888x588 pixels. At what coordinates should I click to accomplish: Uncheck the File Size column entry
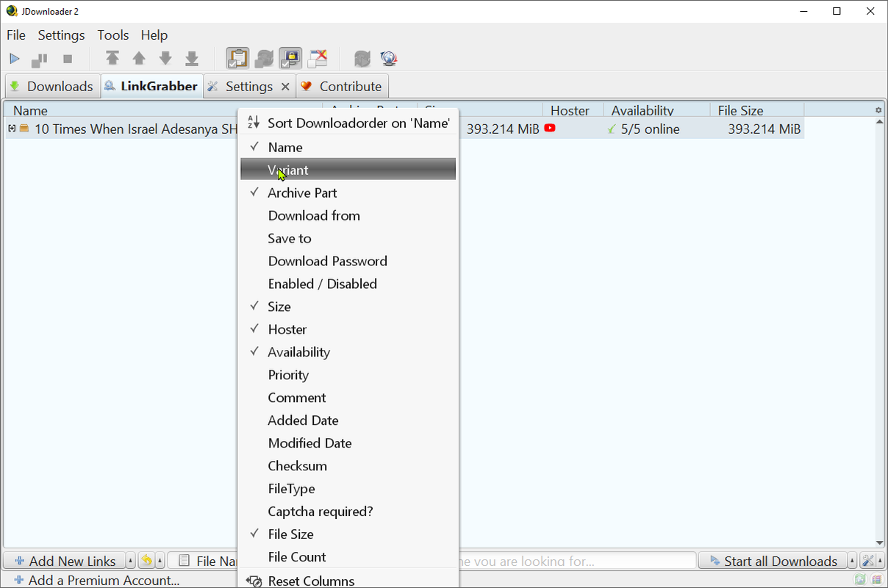point(348,534)
